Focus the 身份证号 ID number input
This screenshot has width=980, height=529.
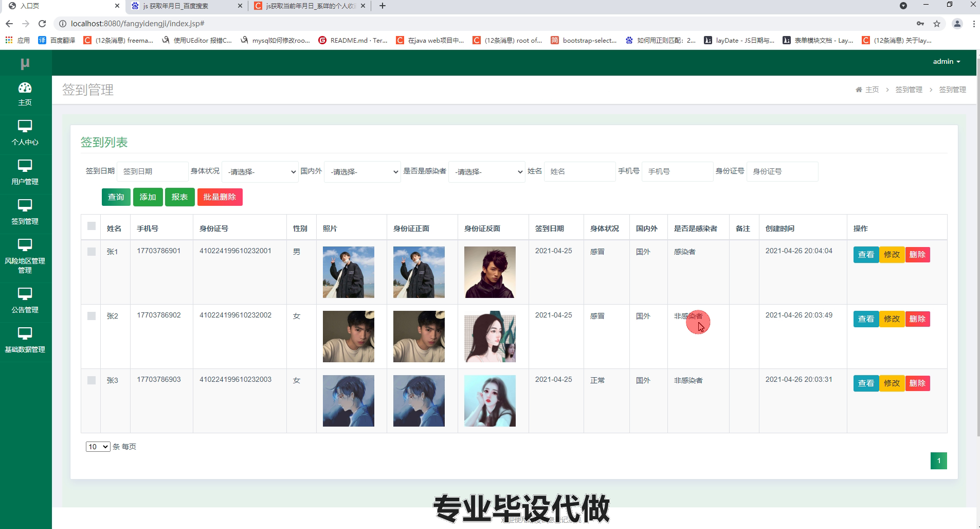pos(782,171)
